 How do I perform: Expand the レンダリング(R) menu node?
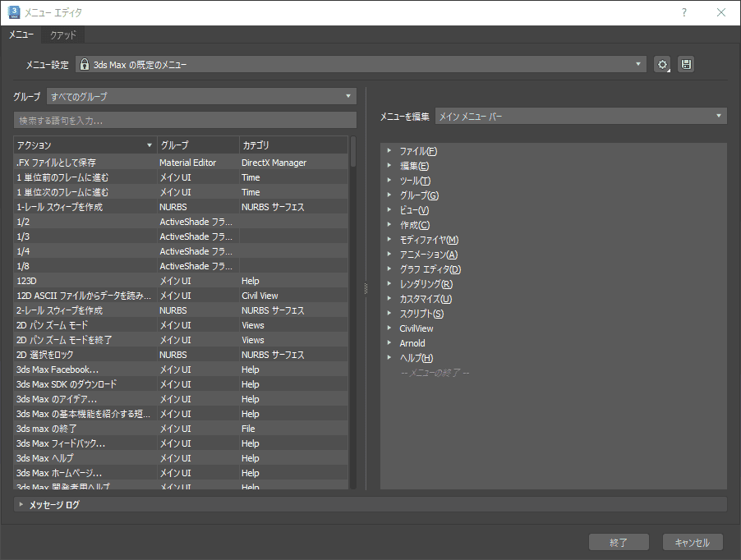click(389, 283)
